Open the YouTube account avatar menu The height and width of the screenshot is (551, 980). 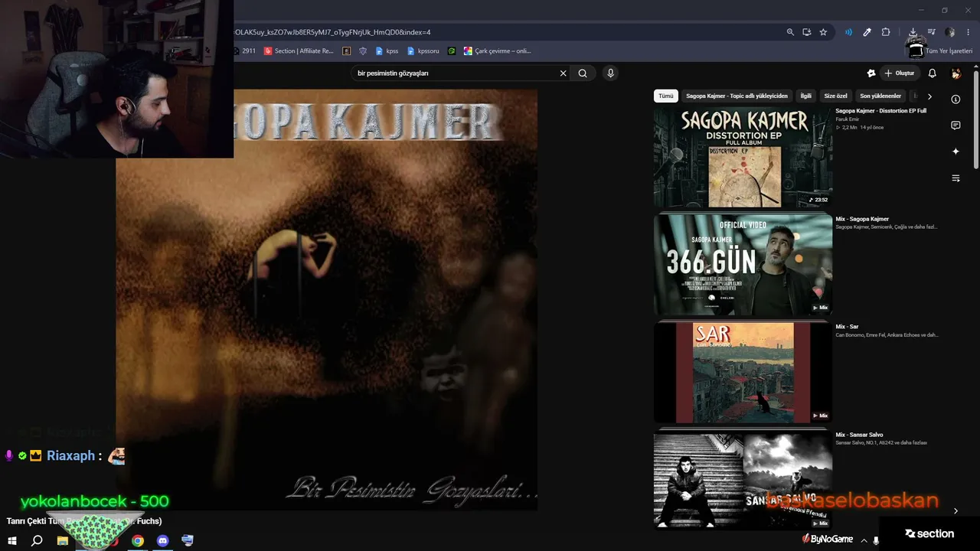click(955, 73)
